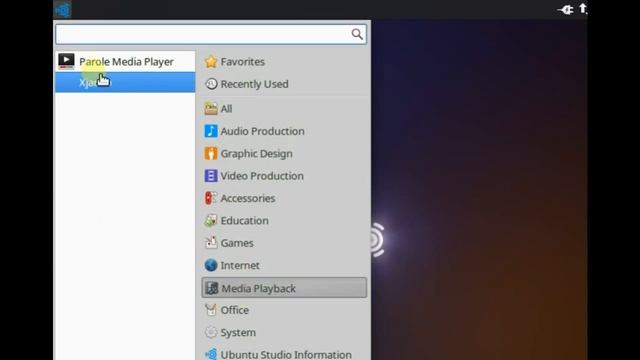
Task: Click the Accessories icon
Action: (211, 198)
